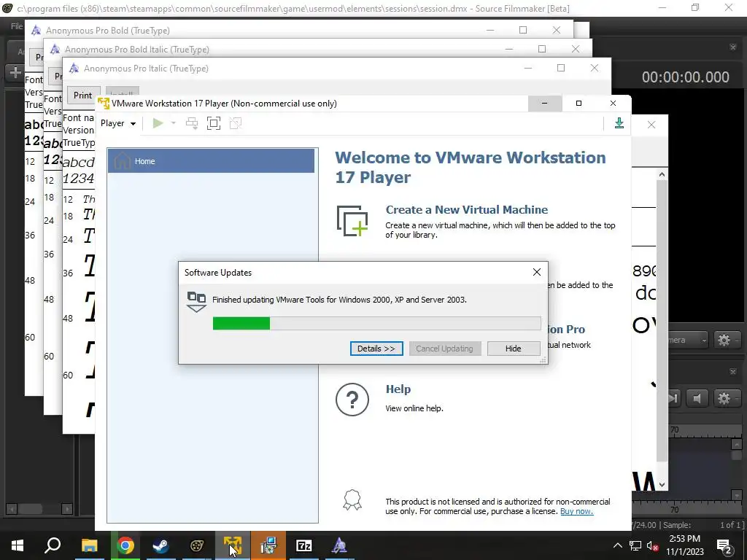
Task: Show hidden system tray icons chevron
Action: tap(617, 545)
